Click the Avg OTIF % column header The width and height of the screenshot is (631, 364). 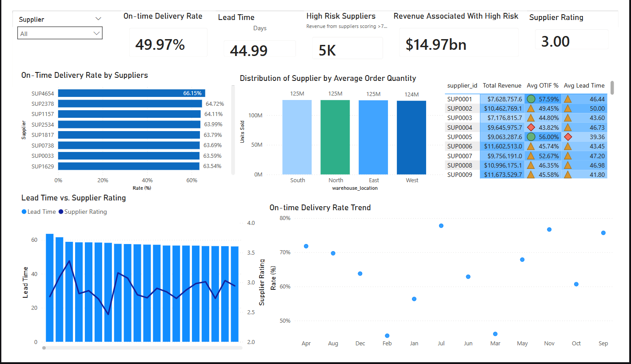tap(543, 85)
